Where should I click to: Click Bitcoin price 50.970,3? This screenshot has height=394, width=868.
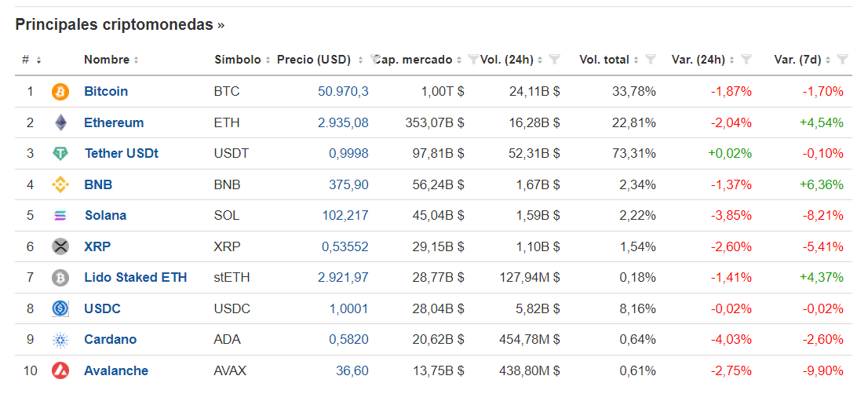[343, 91]
